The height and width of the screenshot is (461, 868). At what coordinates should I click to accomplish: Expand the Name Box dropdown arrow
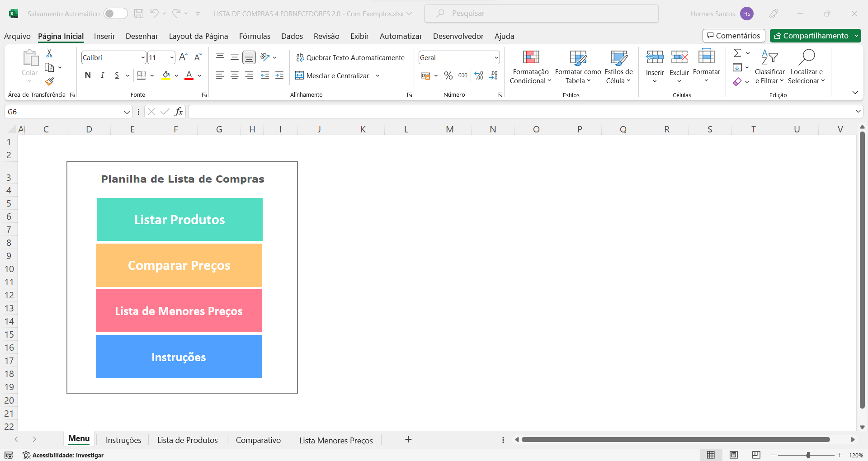coord(127,112)
